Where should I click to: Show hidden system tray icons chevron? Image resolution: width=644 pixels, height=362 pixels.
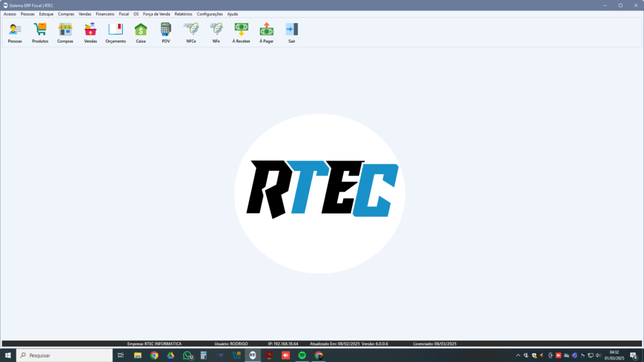518,355
